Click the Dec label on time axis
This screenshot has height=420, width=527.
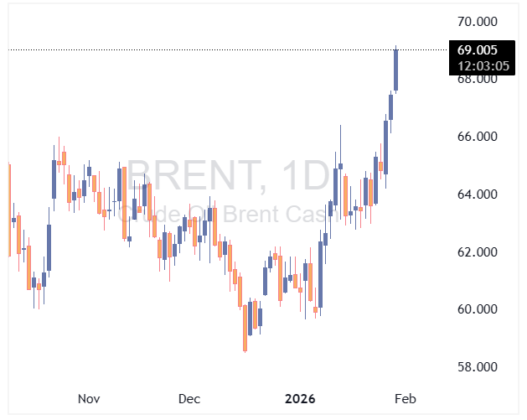[x=189, y=398]
